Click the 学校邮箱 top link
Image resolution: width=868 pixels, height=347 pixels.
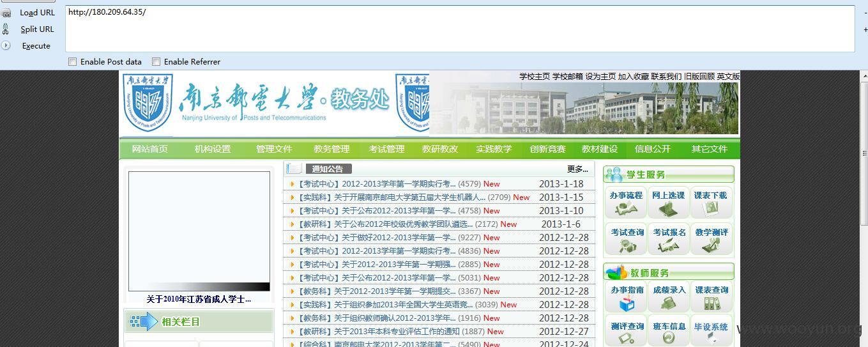click(x=568, y=76)
